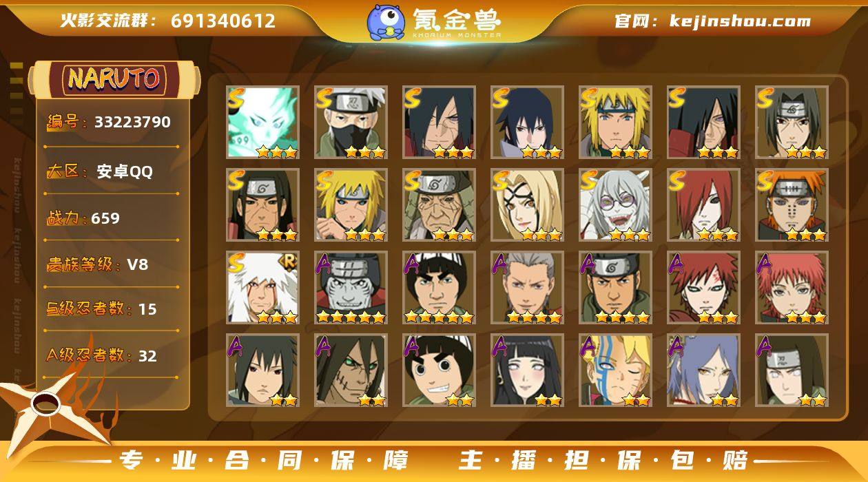Select the orange-haired Pain portrait with piercings

[792, 205]
